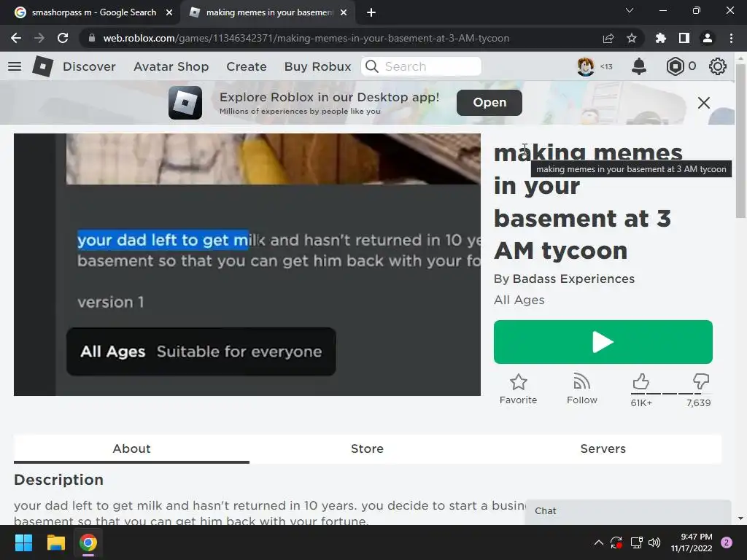
Task: Click the 61K+ likes count
Action: click(641, 402)
